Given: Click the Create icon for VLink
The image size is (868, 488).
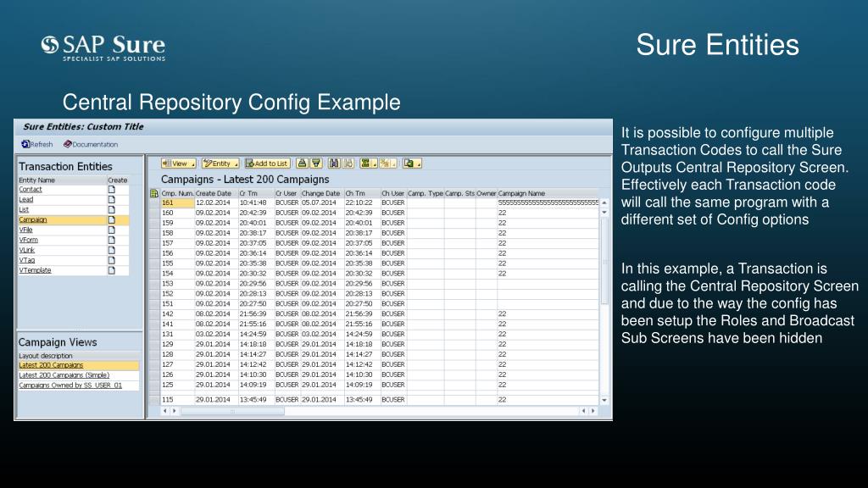Looking at the screenshot, I should point(112,250).
